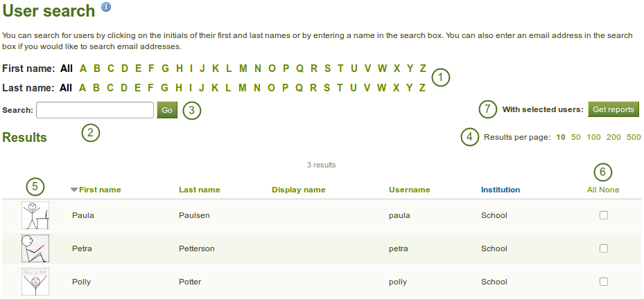
Task: Filter Last name by letter M
Action: [x=243, y=88]
